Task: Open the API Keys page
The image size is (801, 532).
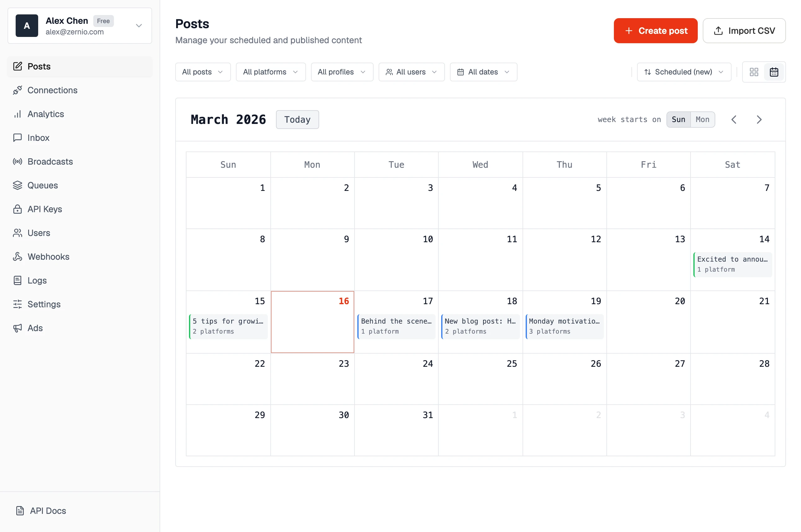Action: [x=44, y=209]
